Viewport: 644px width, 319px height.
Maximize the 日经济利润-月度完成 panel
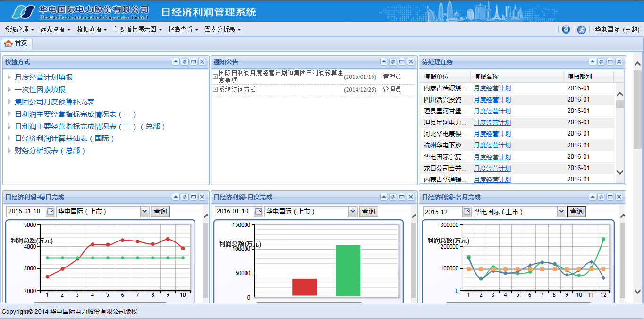pos(402,197)
